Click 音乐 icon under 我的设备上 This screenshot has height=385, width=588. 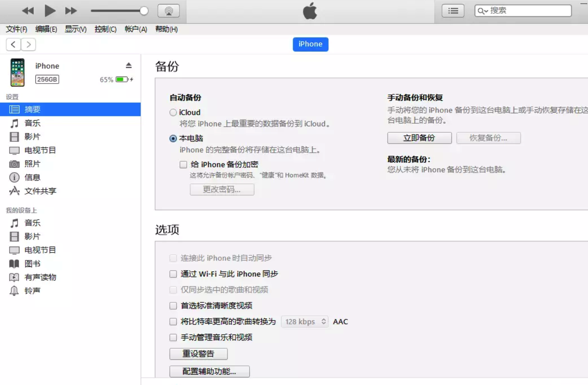(x=15, y=223)
